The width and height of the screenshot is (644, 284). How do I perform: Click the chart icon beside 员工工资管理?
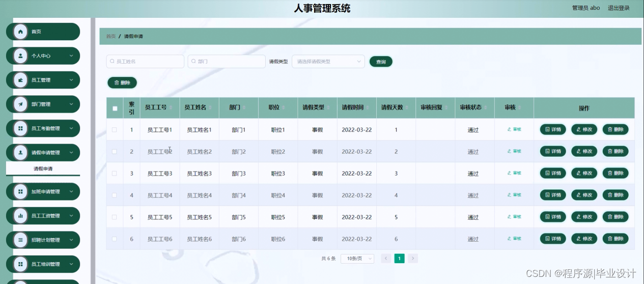point(20,216)
